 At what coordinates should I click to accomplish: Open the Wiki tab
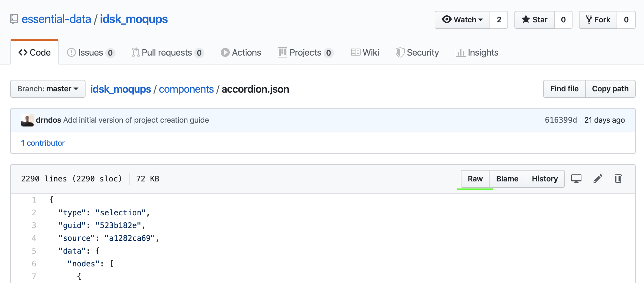[x=365, y=52]
